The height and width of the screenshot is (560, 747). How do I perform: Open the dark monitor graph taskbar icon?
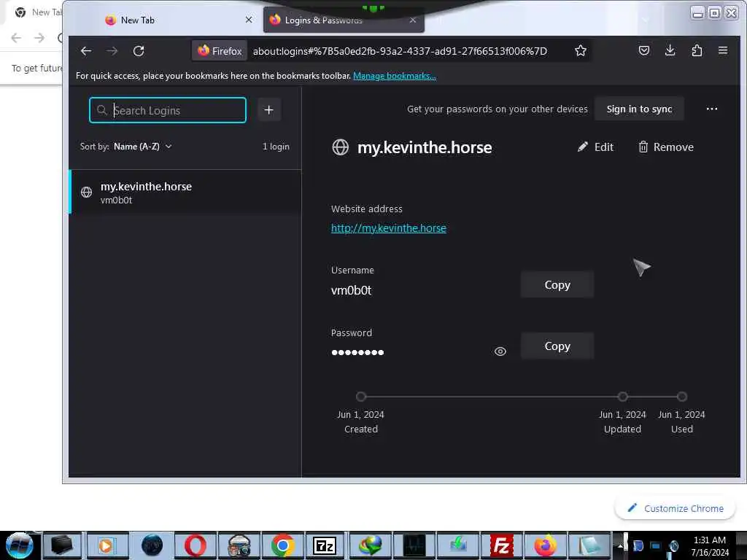pos(414,545)
